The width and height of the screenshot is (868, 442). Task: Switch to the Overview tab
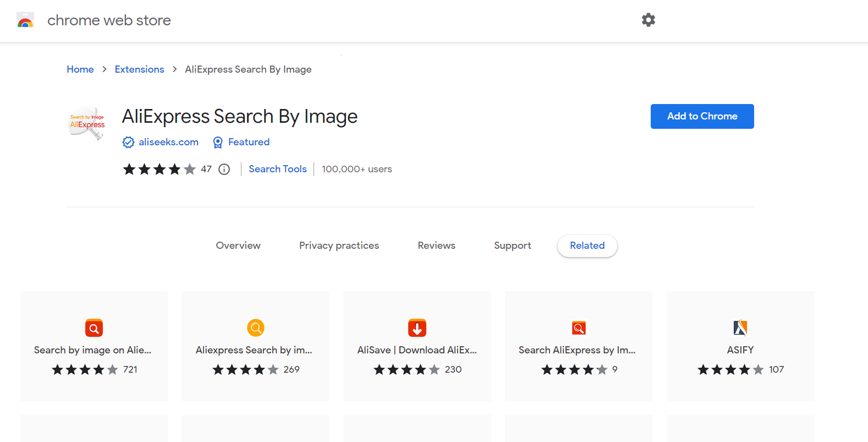pos(238,245)
